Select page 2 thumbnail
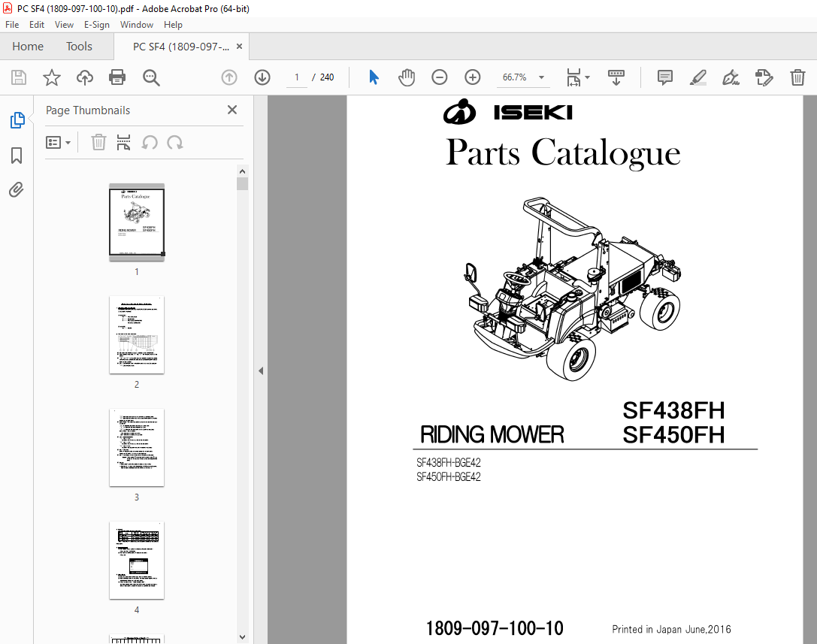 tap(137, 334)
